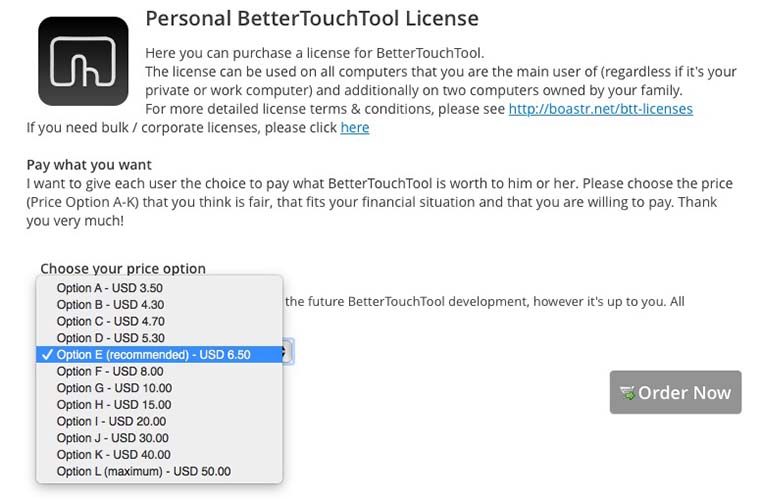760x501 pixels.
Task: Select Option F - USD 8.00
Action: point(109,371)
